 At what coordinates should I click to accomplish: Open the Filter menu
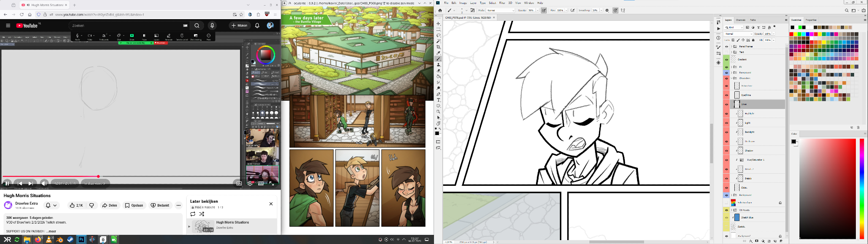(x=502, y=3)
